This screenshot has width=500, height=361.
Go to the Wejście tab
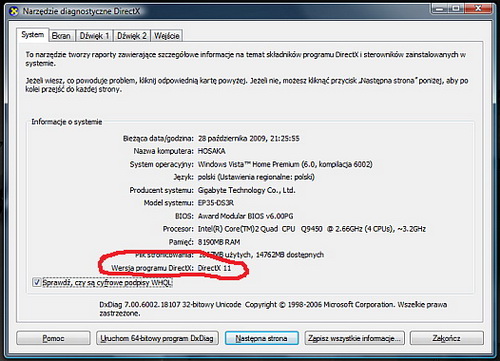point(167,36)
